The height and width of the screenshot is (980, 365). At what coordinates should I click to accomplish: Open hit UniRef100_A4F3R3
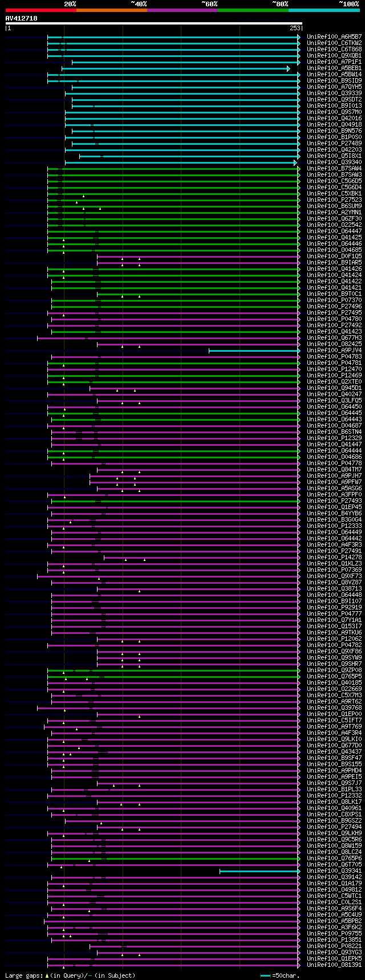pyautogui.click(x=334, y=544)
